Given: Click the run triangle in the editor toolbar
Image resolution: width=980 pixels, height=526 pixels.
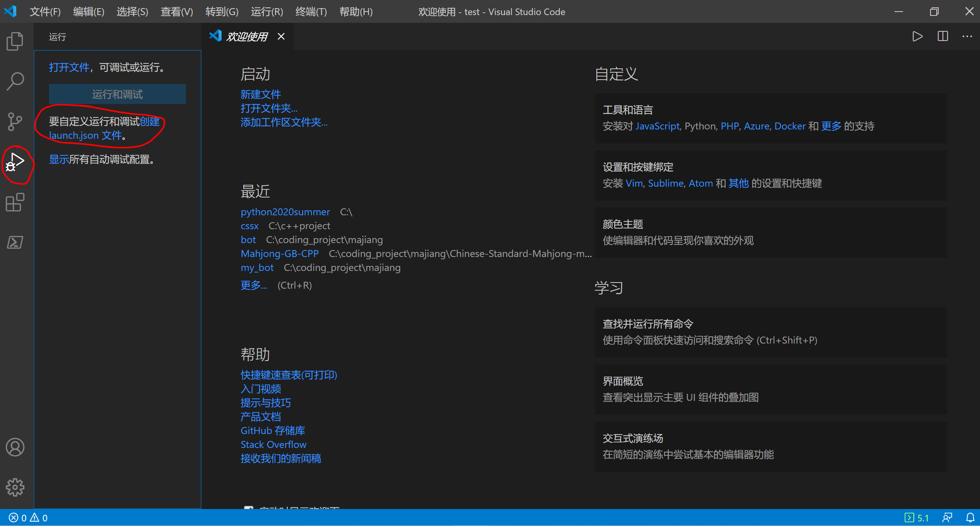Looking at the screenshot, I should coord(917,36).
